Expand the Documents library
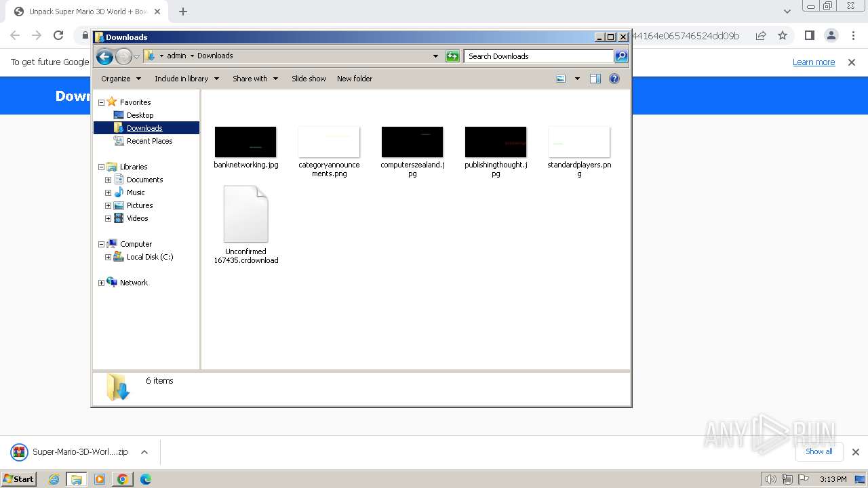Screen dimensions: 868x488 (x=108, y=180)
